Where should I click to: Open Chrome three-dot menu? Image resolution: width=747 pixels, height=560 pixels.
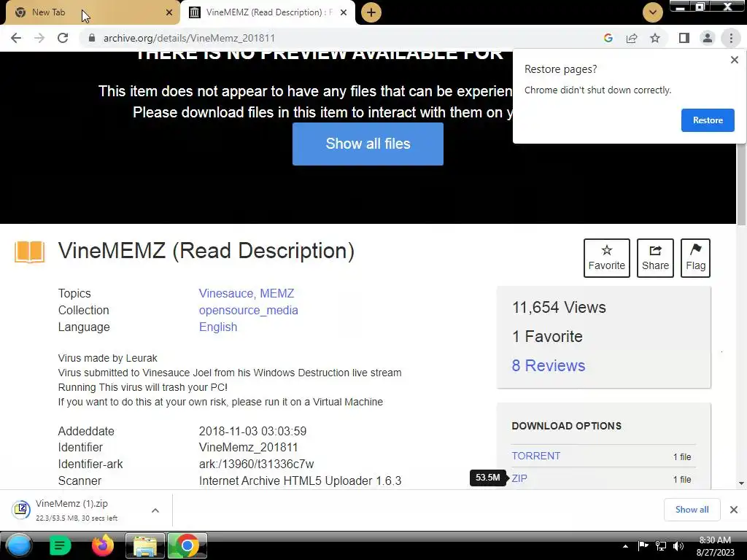tap(731, 38)
